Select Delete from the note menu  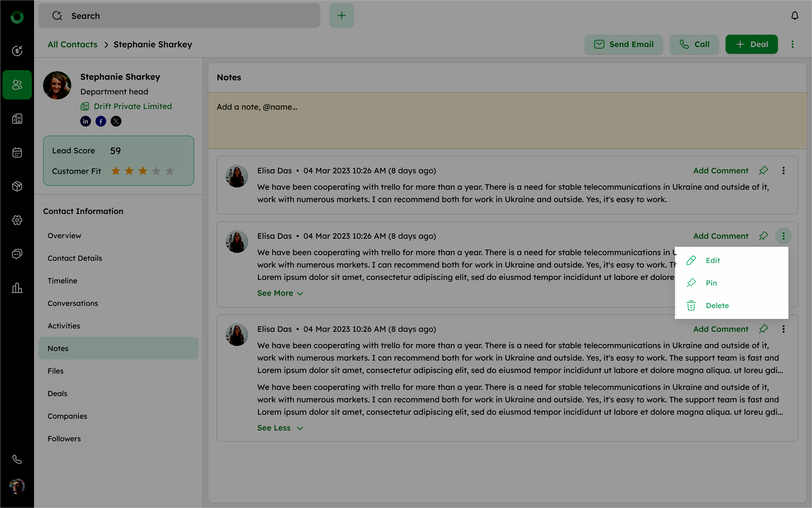[717, 305]
